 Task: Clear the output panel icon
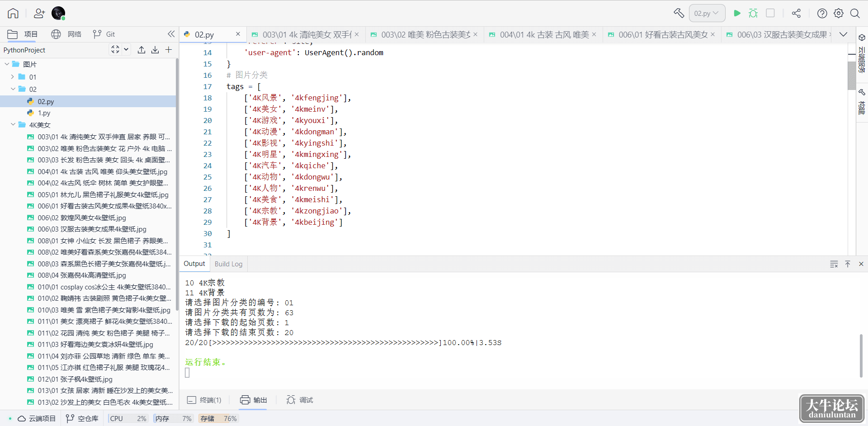point(834,264)
